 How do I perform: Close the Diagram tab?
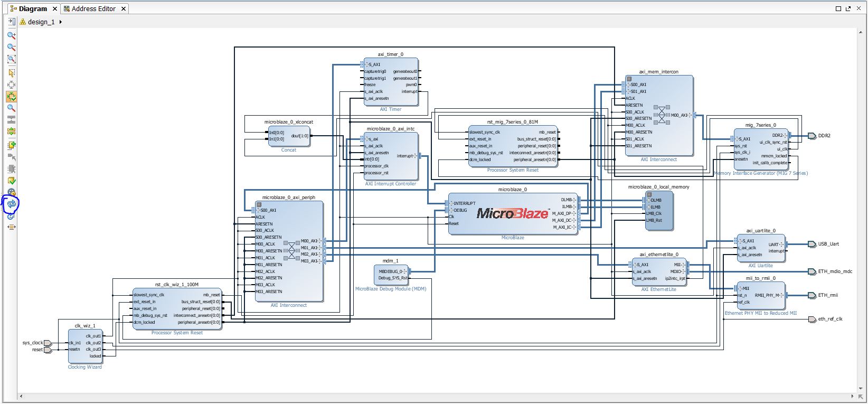click(55, 9)
